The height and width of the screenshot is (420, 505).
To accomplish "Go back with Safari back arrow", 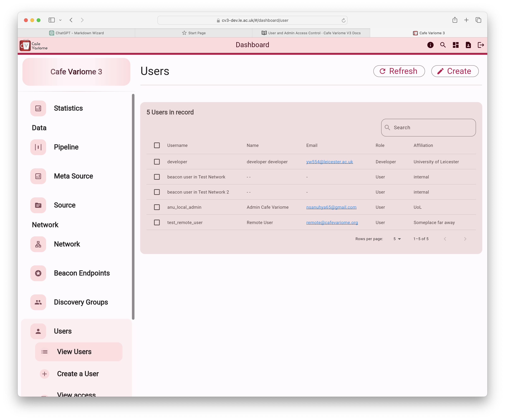I will [x=71, y=20].
